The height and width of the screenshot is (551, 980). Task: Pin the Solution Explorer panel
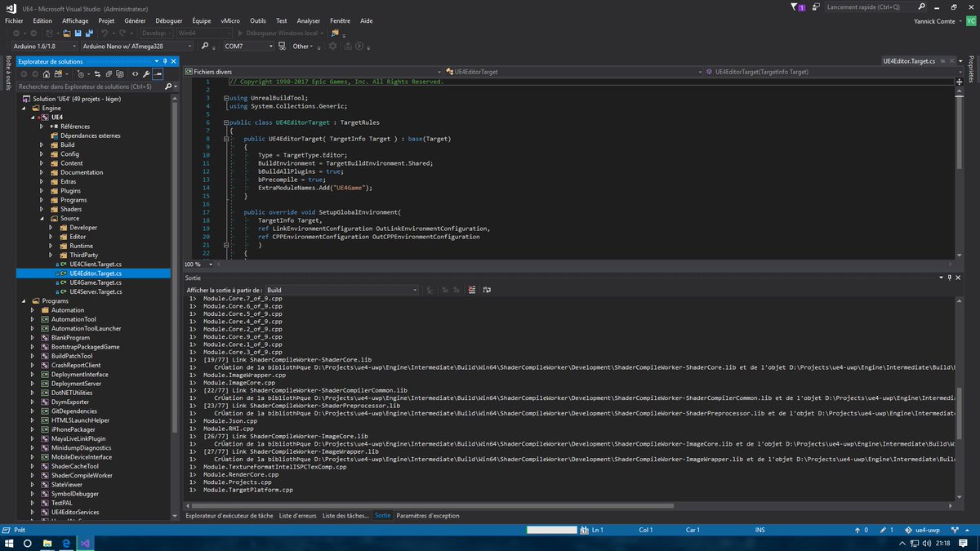coord(164,61)
